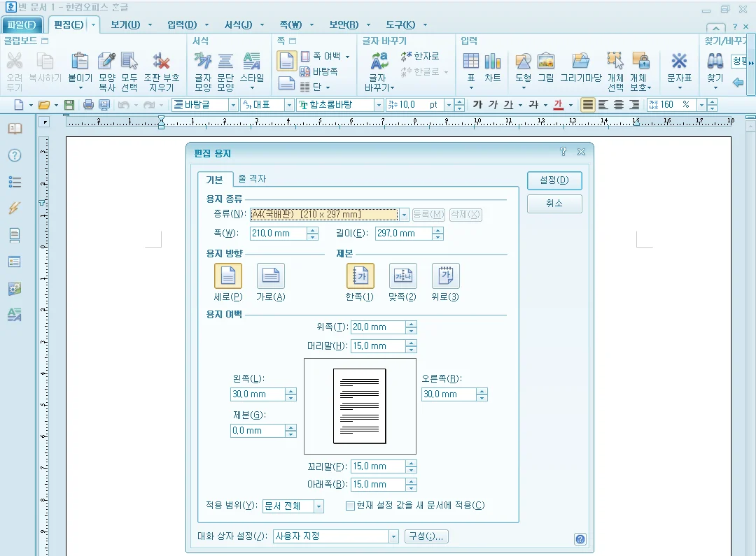This screenshot has width=756, height=556.
Task: Click the 구성(J) button
Action: click(427, 535)
